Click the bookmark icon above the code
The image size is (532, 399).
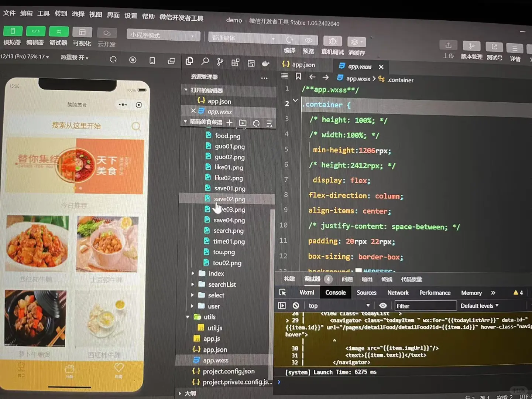click(x=298, y=76)
